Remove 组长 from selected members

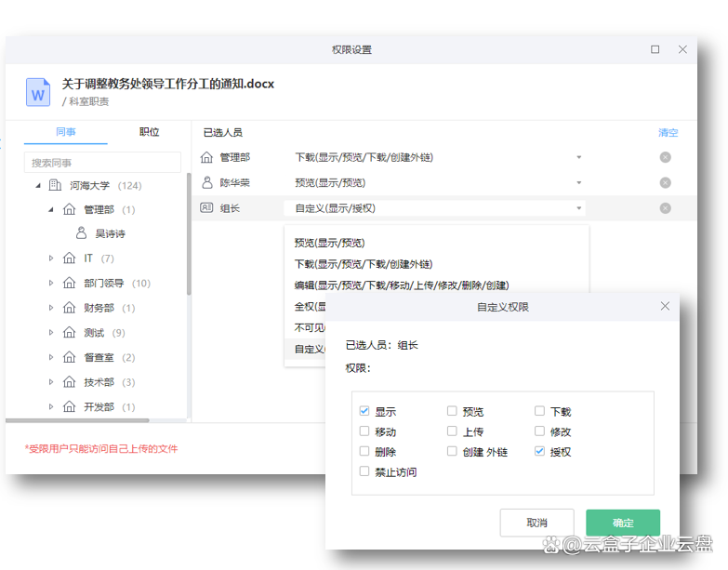pos(665,208)
